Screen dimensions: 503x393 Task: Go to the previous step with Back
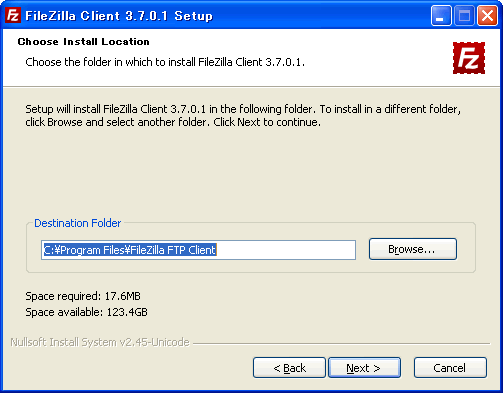289,368
